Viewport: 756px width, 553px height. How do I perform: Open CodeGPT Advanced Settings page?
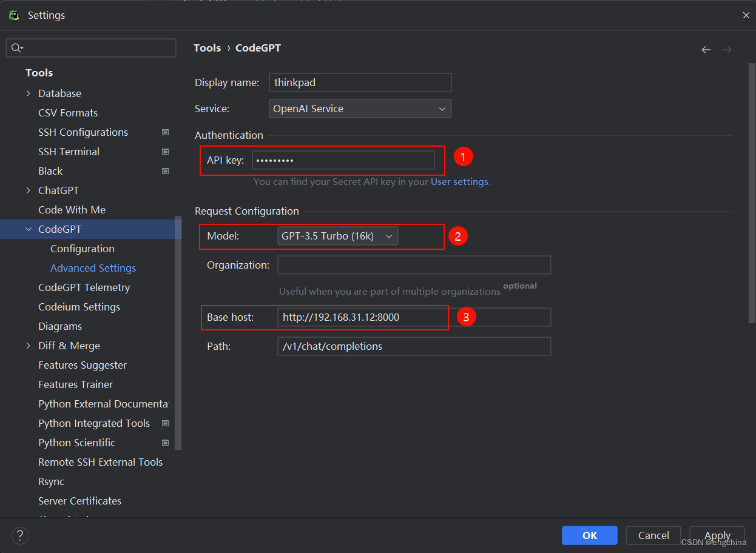[93, 268]
